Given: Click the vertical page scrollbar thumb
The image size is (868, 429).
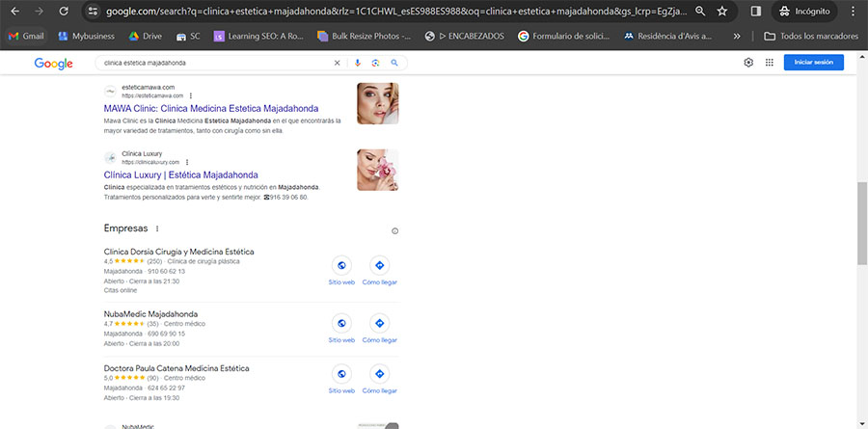Looking at the screenshot, I should [862, 222].
